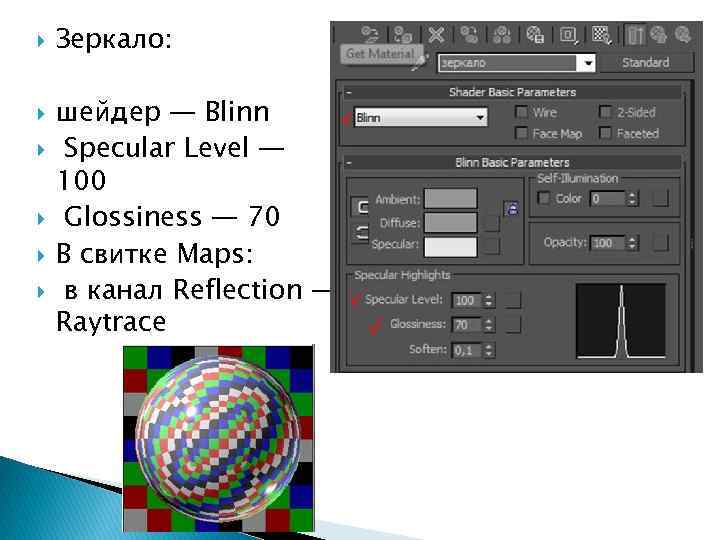The image size is (720, 540).
Task: Open the Specular color swatch
Action: pyautogui.click(x=450, y=247)
